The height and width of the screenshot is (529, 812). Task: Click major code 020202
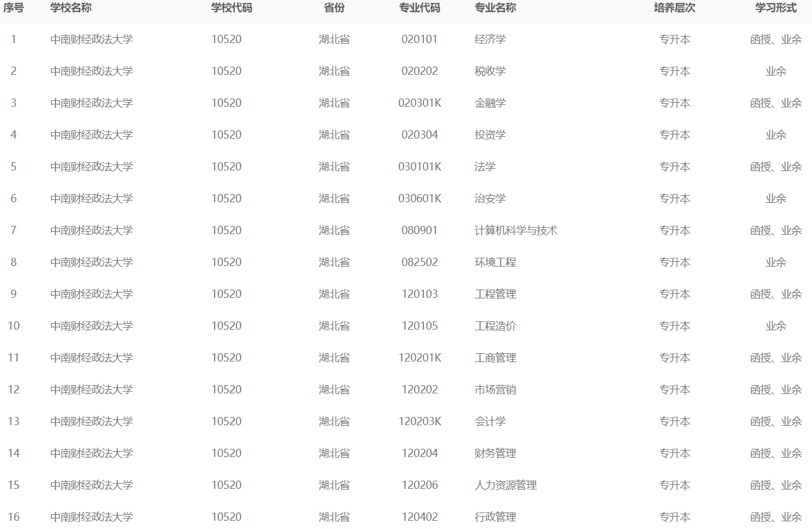click(x=420, y=71)
